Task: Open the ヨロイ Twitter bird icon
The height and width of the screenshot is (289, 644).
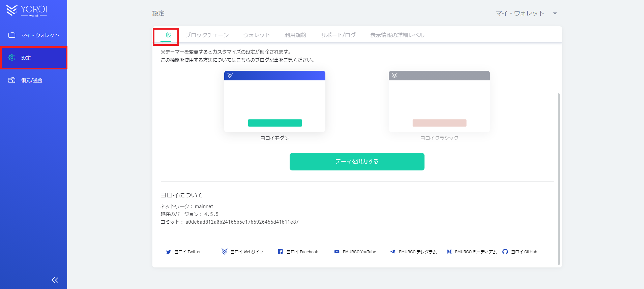Action: coord(168,252)
